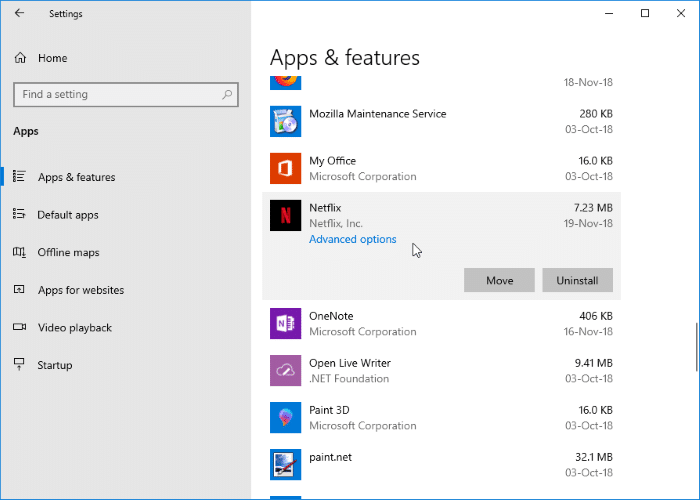Close the Settings window

click(681, 13)
